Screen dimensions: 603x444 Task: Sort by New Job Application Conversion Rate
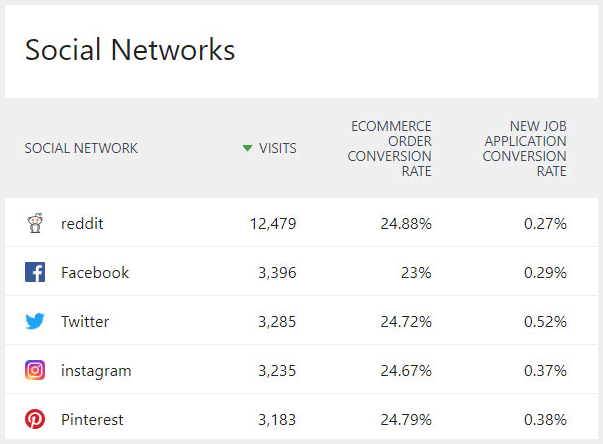pyautogui.click(x=524, y=149)
